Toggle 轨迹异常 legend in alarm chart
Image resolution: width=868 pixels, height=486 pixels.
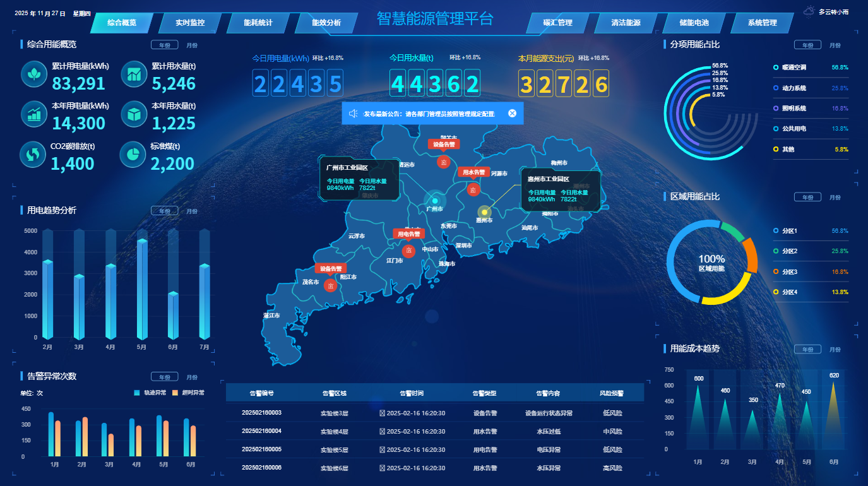tap(152, 393)
